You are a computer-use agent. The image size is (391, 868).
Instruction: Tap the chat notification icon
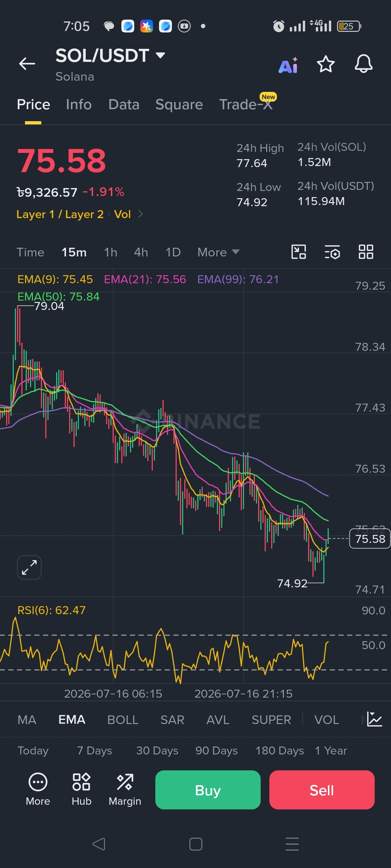coord(109,26)
